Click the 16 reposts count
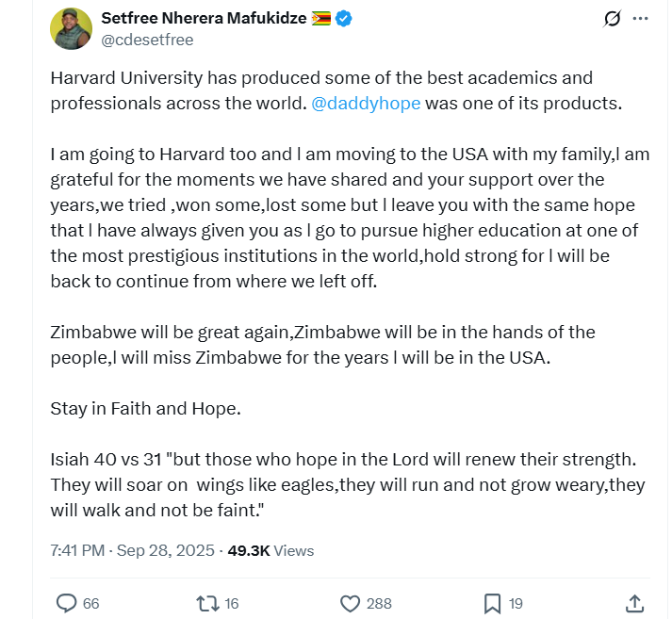This screenshot has height=619, width=672. (232, 603)
